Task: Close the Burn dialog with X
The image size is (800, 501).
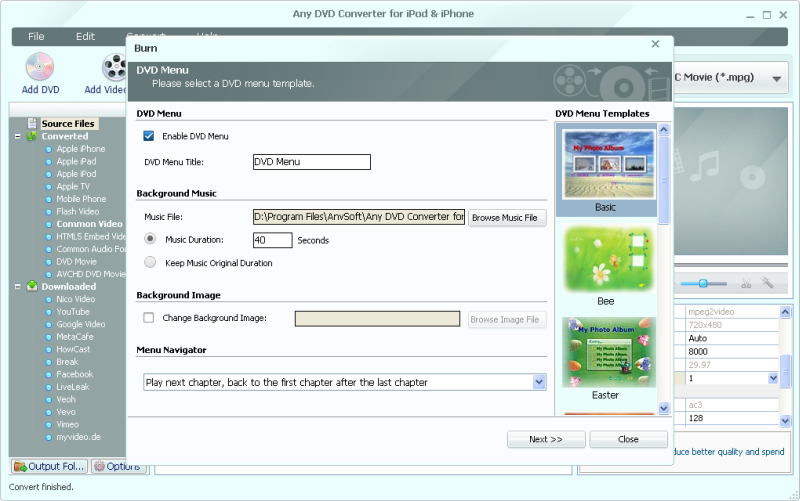Action: point(656,44)
